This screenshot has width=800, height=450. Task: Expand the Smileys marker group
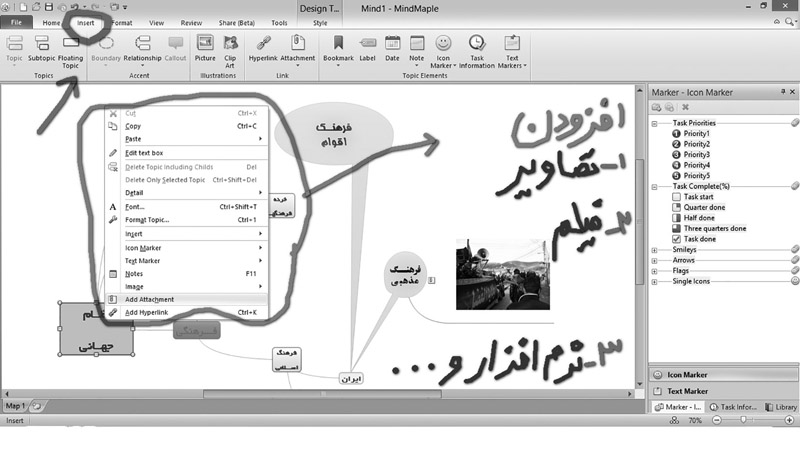tap(654, 250)
